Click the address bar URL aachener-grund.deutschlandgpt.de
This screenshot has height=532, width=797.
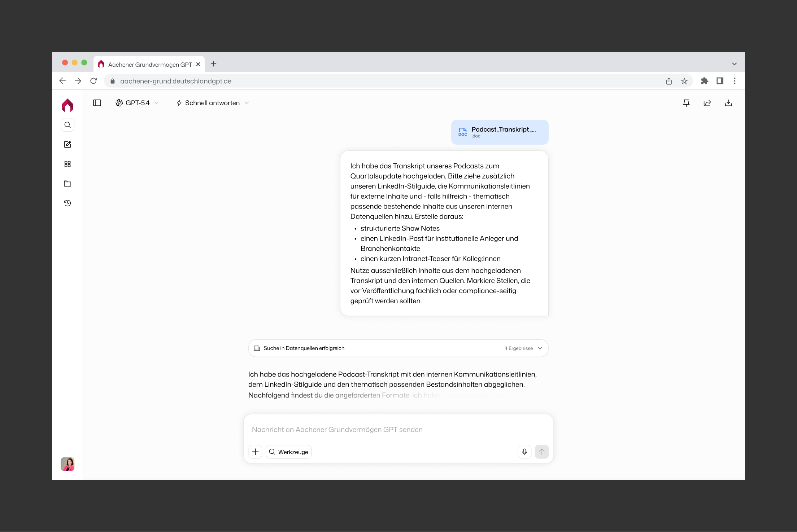[176, 81]
